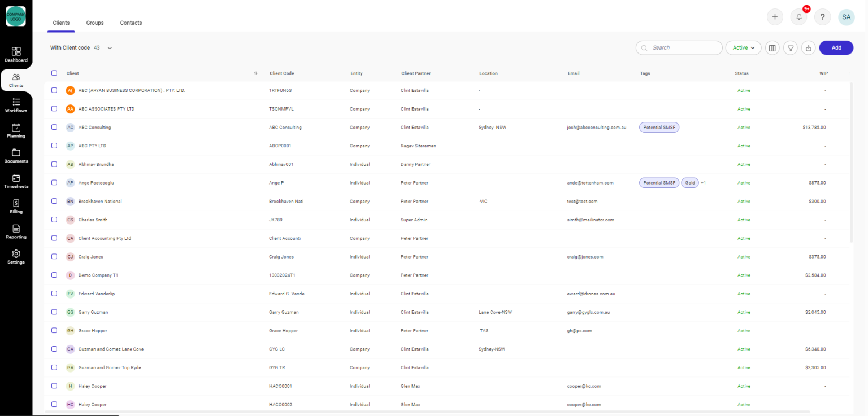The height and width of the screenshot is (416, 868).
Task: Open client Garry Guzman
Action: tap(93, 312)
